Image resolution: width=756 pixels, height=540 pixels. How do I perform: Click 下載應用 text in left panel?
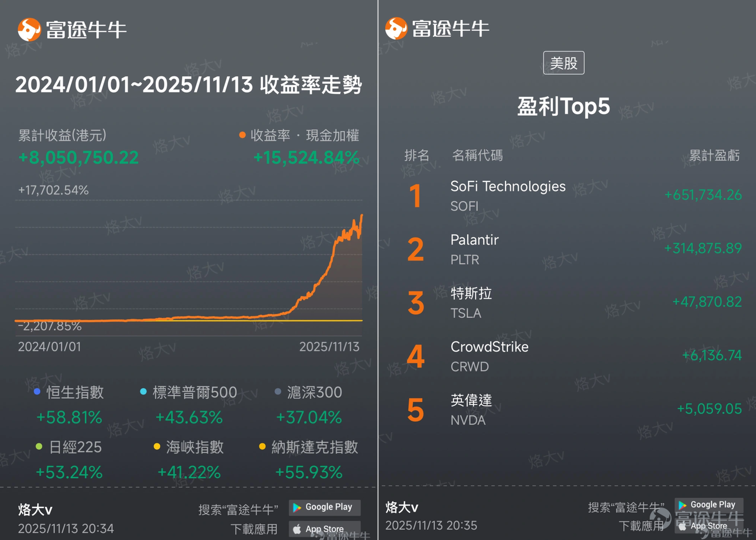coord(253,529)
